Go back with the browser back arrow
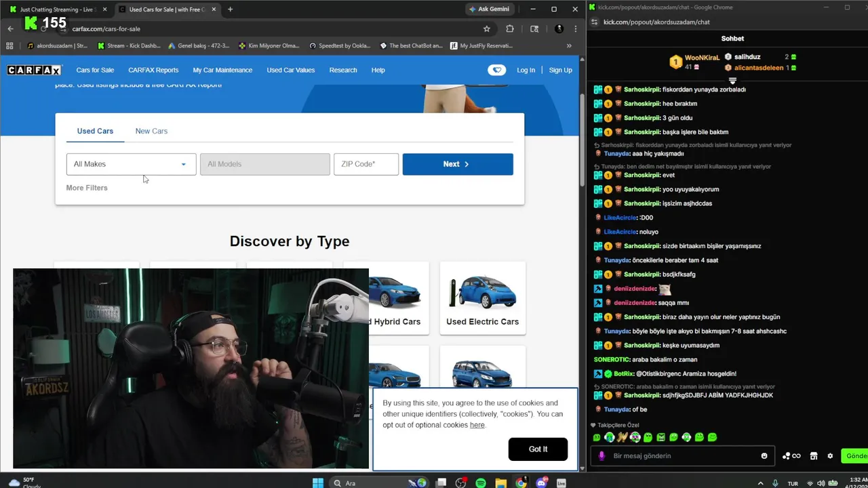 point(10,29)
